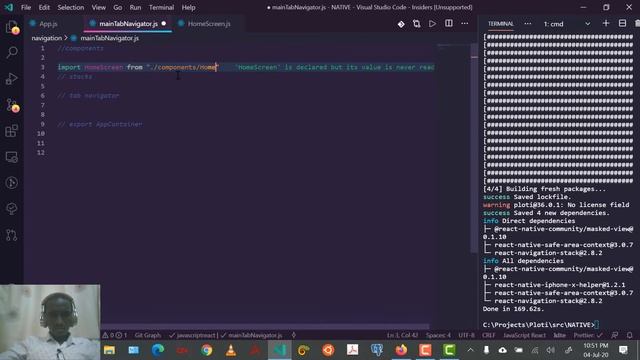Open the Run menu

click(x=135, y=7)
